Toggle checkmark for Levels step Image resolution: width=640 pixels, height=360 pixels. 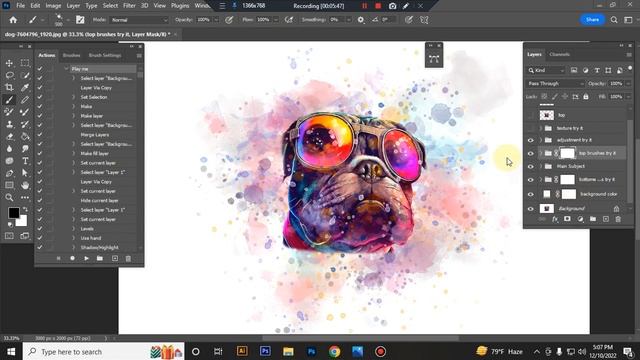click(40, 229)
